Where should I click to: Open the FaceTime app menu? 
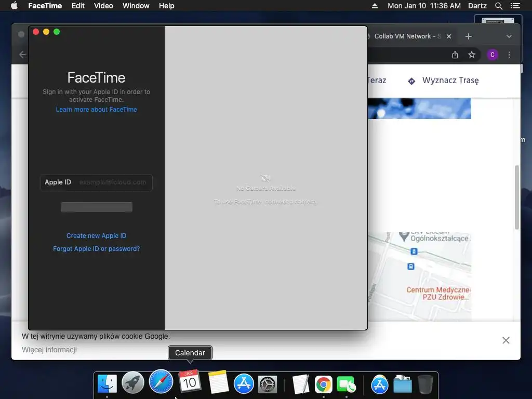click(45, 6)
